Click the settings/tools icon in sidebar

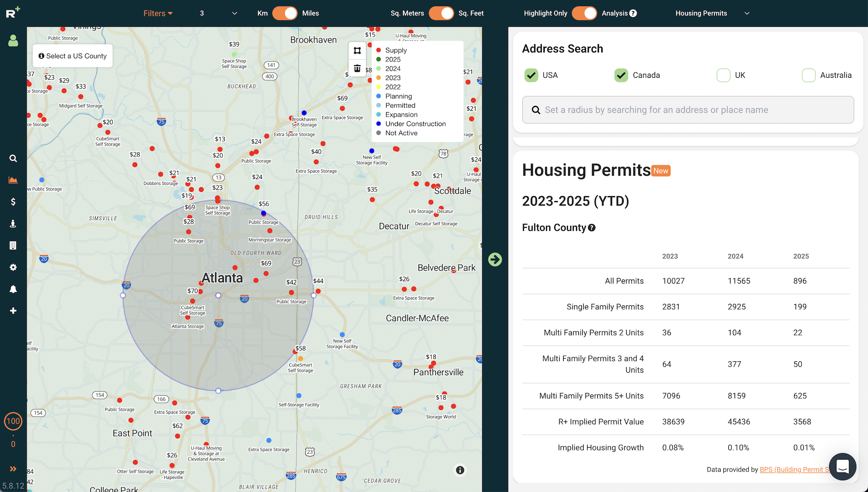(13, 267)
